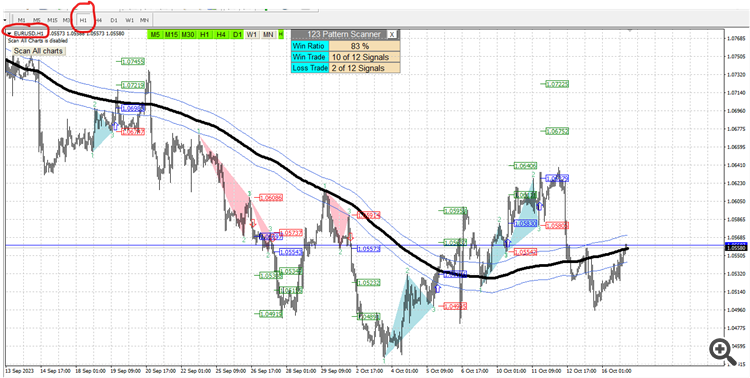
Task: Click the '13 Sep 2023' date axis label
Action: click(19, 371)
